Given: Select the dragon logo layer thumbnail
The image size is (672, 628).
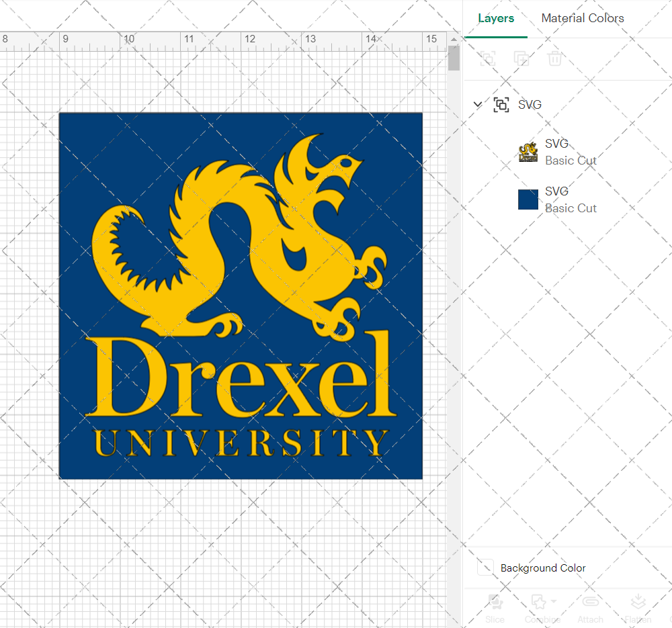Looking at the screenshot, I should point(528,152).
